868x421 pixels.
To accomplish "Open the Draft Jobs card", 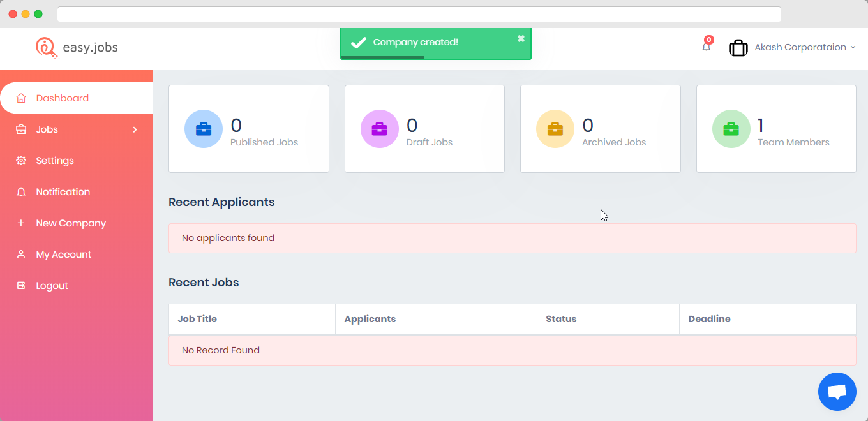I will (x=424, y=129).
